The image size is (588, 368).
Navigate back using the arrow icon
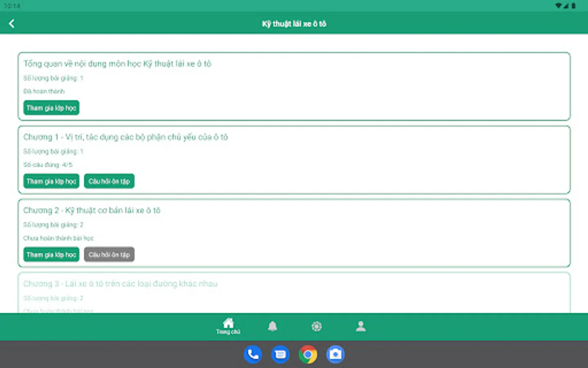point(11,23)
